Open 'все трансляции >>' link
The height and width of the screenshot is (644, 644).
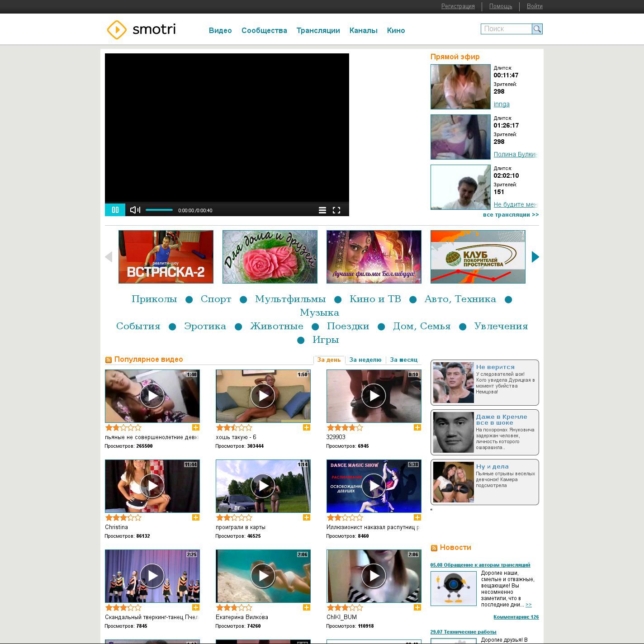(x=511, y=215)
